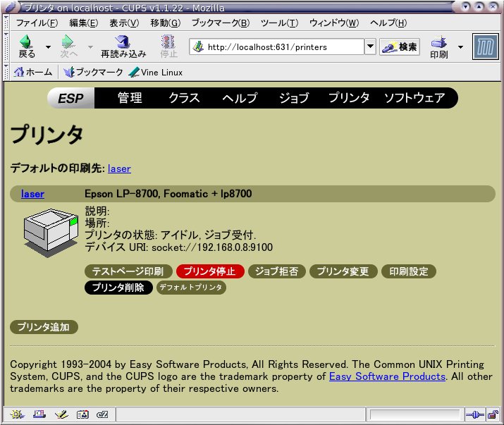
Task: Click the printer illustration icon
Action: [x=51, y=233]
